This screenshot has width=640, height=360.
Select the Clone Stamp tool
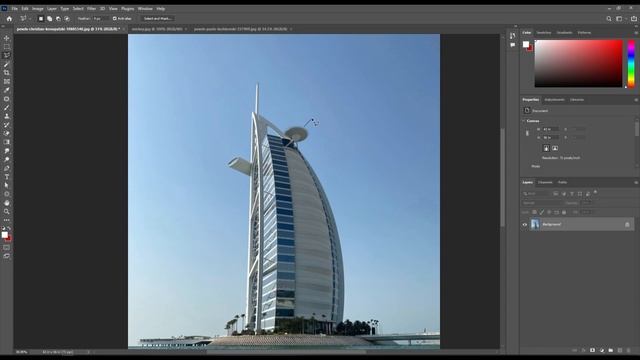(7, 116)
